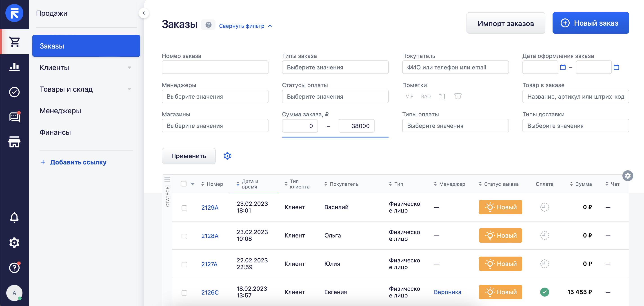Screen dimensions: 644x306
Task: Go to Финансы menu item
Action: [55, 132]
